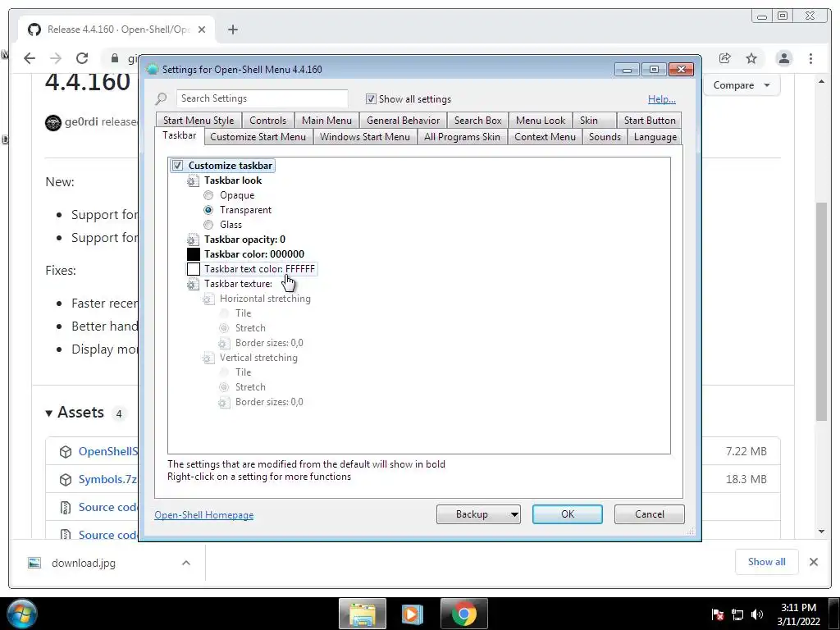840x630 pixels.
Task: Click Open-Shell icon in dialog title bar
Action: 152,69
